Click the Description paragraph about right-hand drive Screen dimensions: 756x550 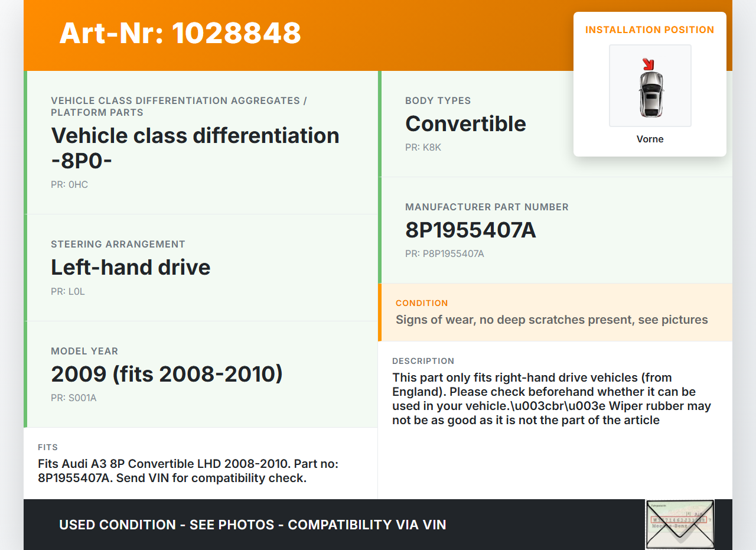tap(551, 399)
